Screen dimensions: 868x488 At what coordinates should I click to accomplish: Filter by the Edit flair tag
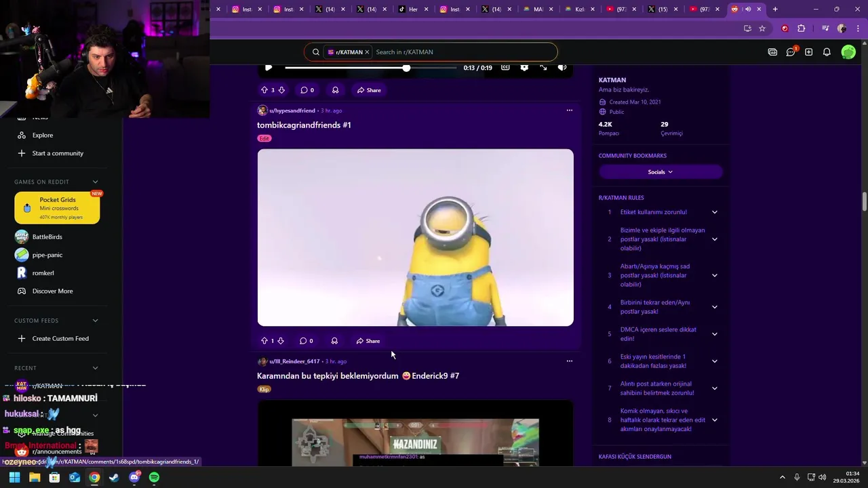coord(264,138)
